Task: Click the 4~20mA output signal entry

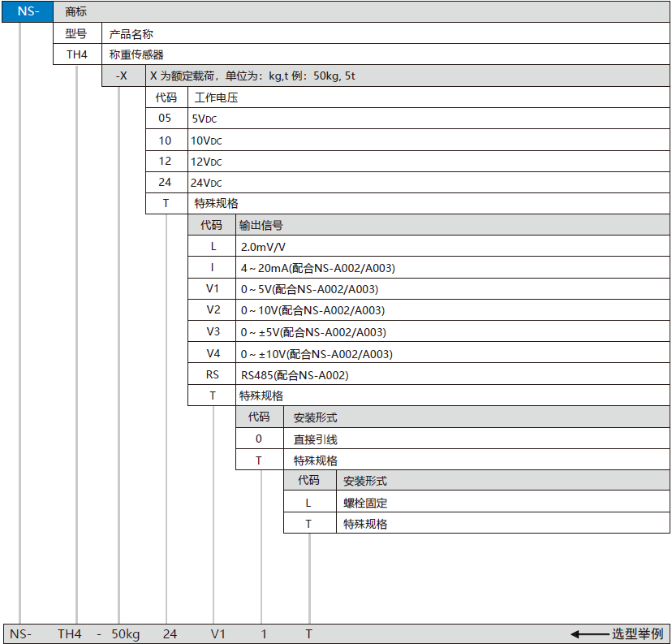Action: pyautogui.click(x=317, y=267)
